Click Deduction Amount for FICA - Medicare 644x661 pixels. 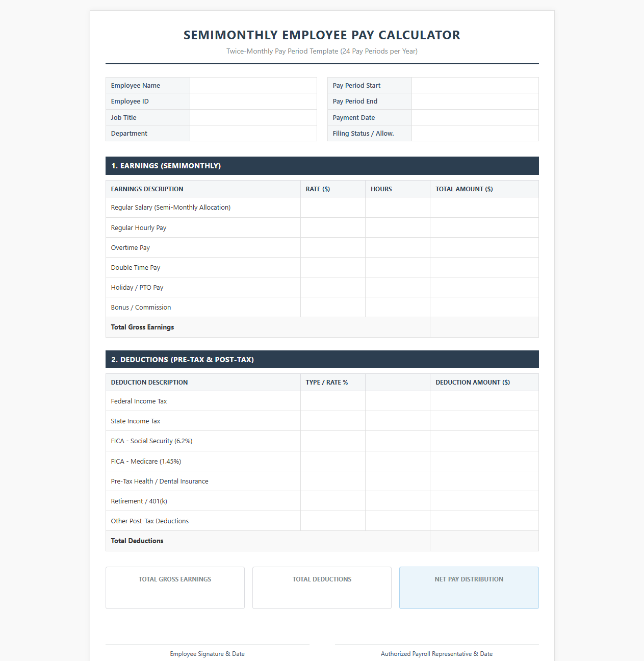pos(484,461)
